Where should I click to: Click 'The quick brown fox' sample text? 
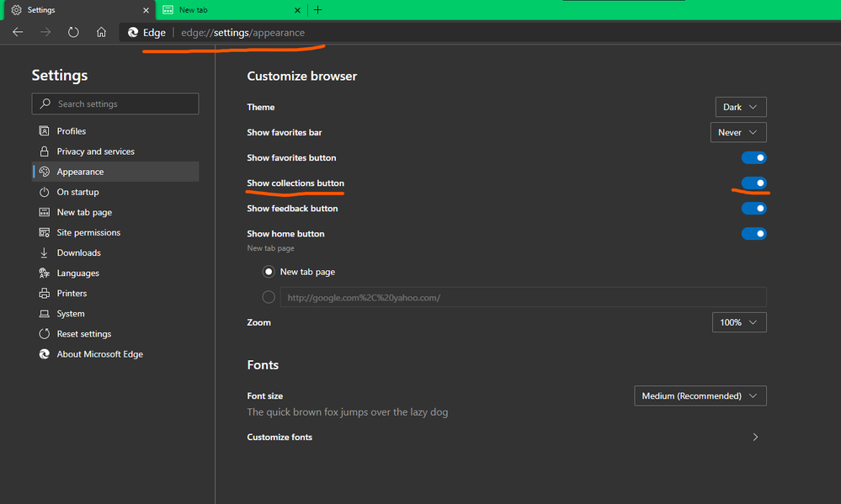click(348, 411)
